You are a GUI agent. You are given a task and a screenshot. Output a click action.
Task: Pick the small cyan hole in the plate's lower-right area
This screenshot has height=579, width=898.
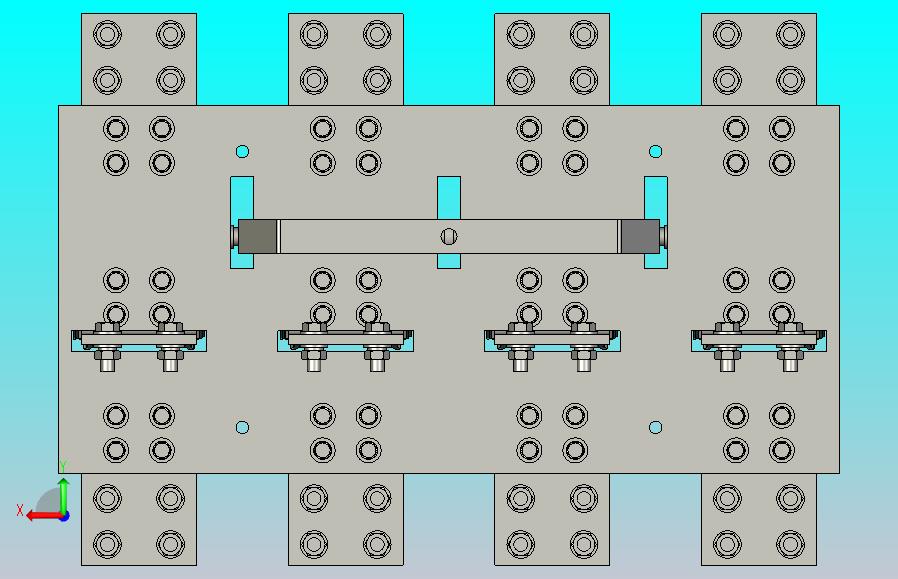[656, 427]
